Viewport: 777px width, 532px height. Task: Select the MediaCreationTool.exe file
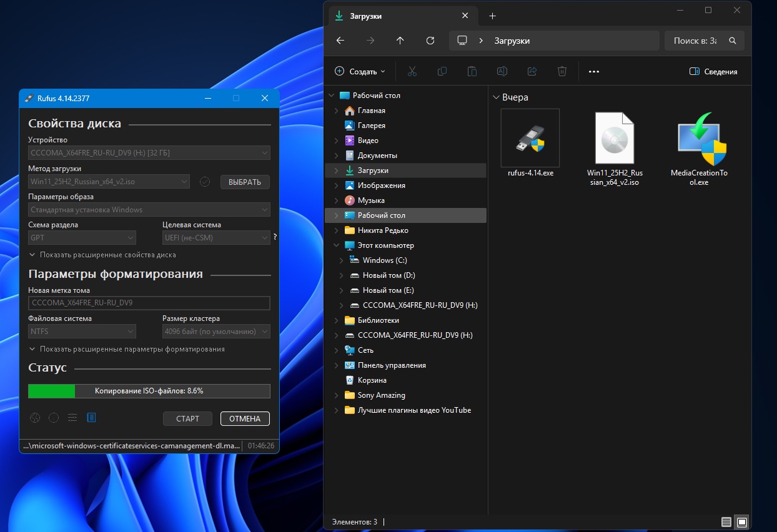click(699, 149)
